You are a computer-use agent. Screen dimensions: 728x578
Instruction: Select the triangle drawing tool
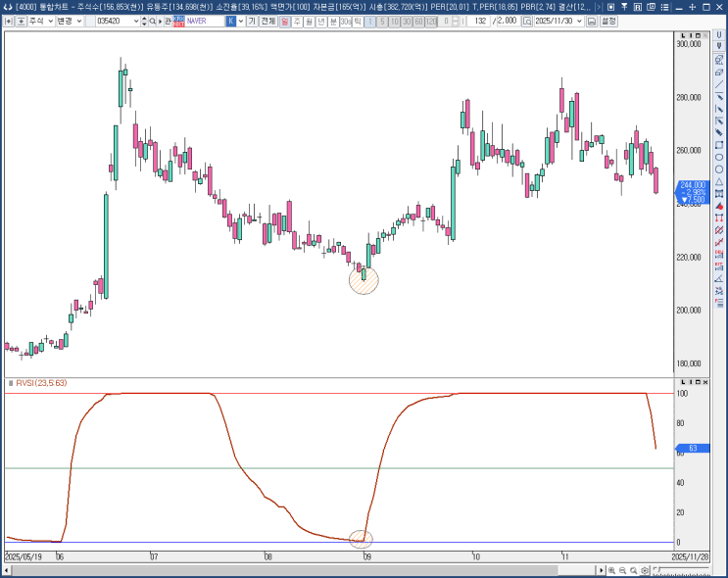(x=719, y=181)
